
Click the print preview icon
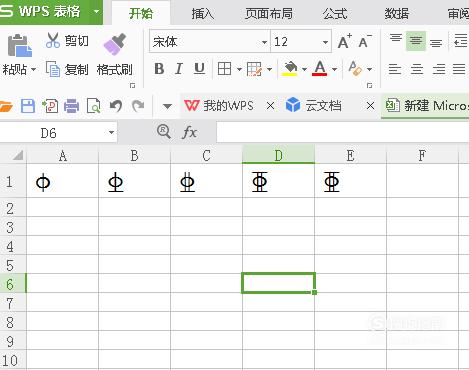(93, 106)
